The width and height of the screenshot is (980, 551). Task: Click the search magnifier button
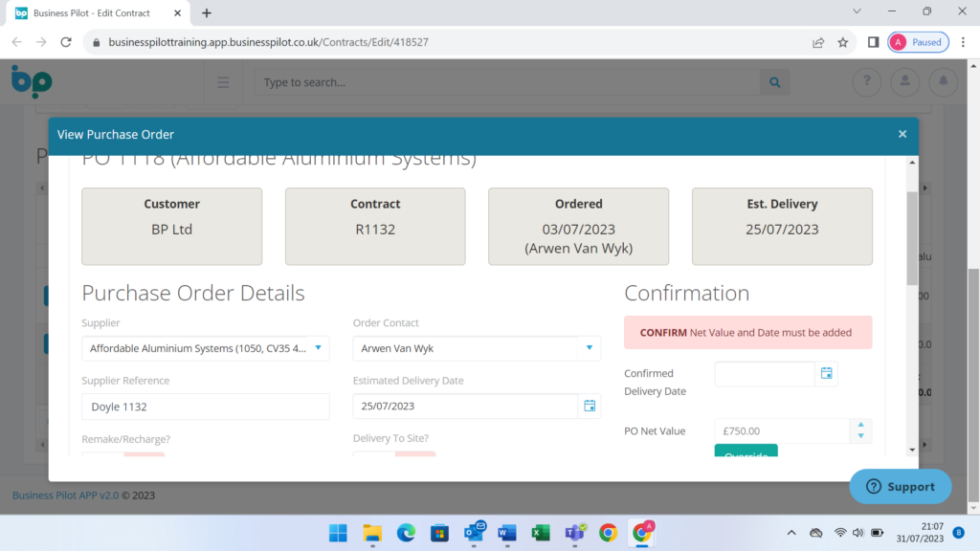pos(775,82)
